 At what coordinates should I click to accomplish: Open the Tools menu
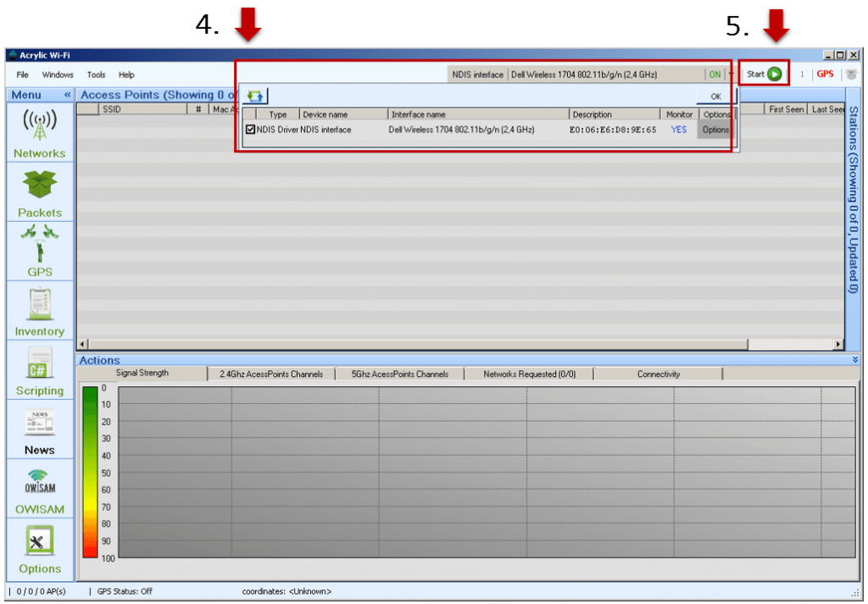96,75
